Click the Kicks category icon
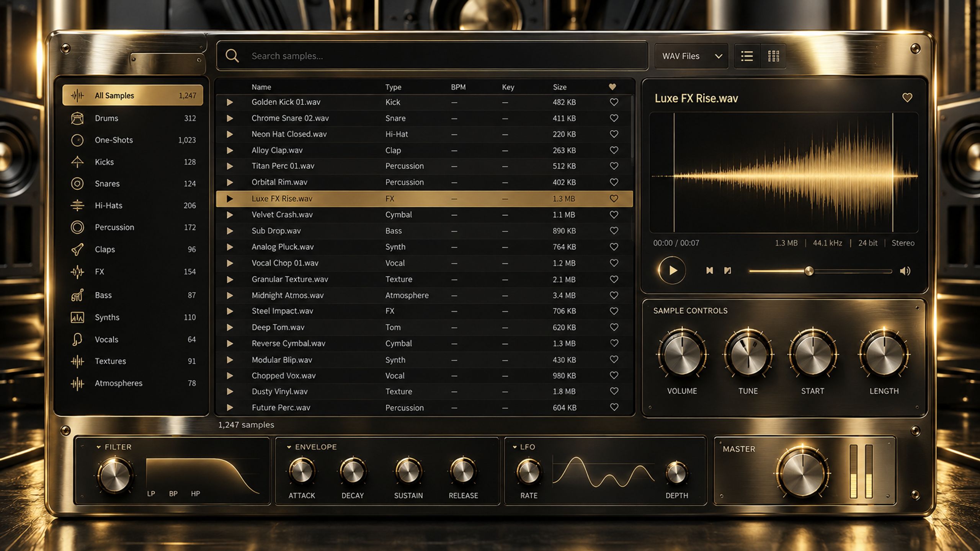The height and width of the screenshot is (551, 980). (x=77, y=162)
